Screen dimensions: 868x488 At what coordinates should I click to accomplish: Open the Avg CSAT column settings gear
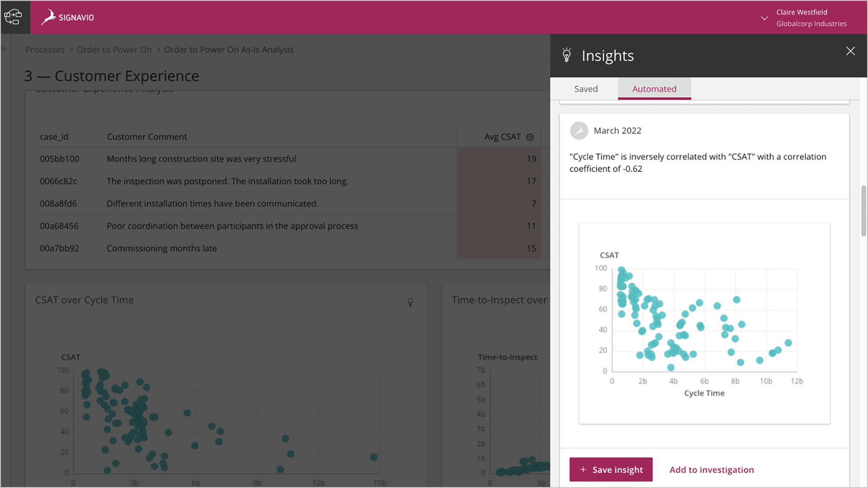click(529, 136)
